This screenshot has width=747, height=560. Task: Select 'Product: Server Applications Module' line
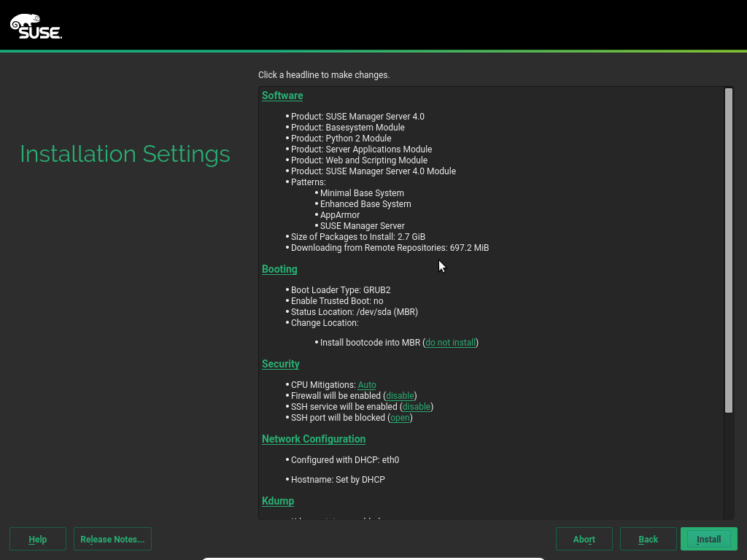click(x=362, y=149)
